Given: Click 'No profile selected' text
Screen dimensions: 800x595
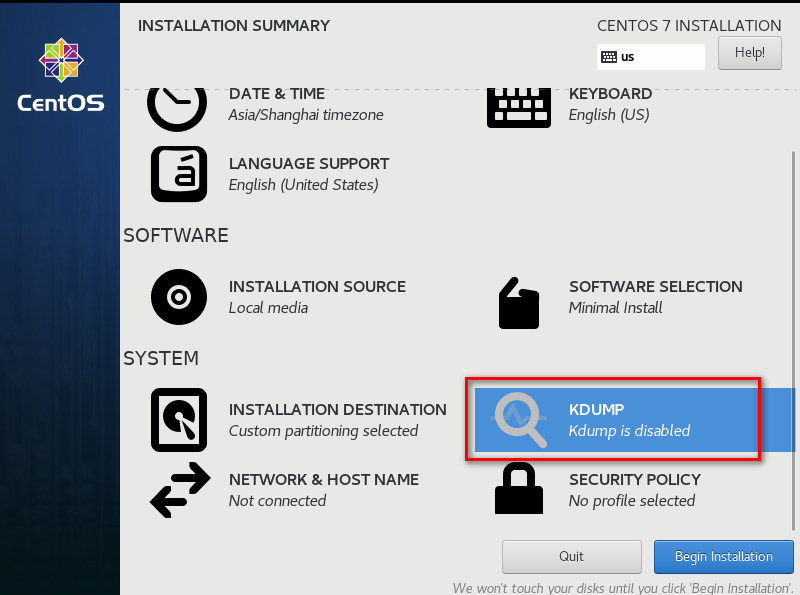Looking at the screenshot, I should (632, 501).
